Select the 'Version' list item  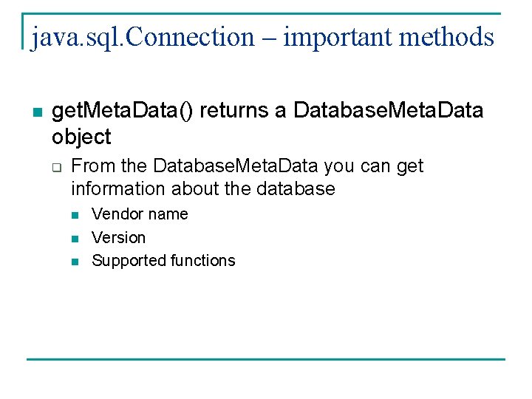tap(118, 238)
